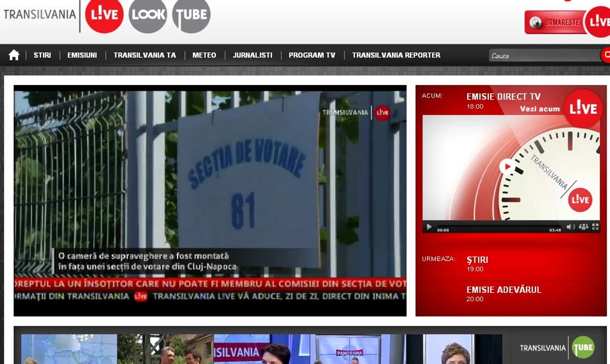Image resolution: width=610 pixels, height=364 pixels.
Task: Open the PROGRAM TV menu
Action: click(312, 55)
